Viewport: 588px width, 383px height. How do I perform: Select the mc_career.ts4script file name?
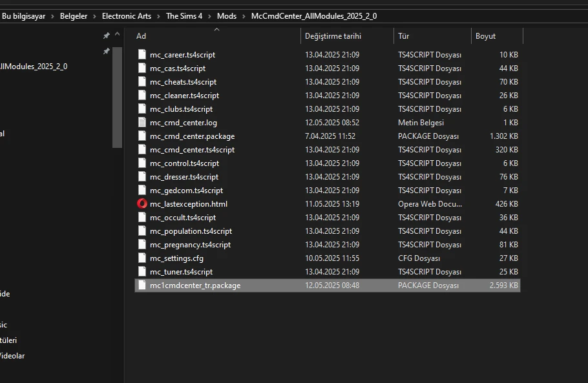(183, 55)
